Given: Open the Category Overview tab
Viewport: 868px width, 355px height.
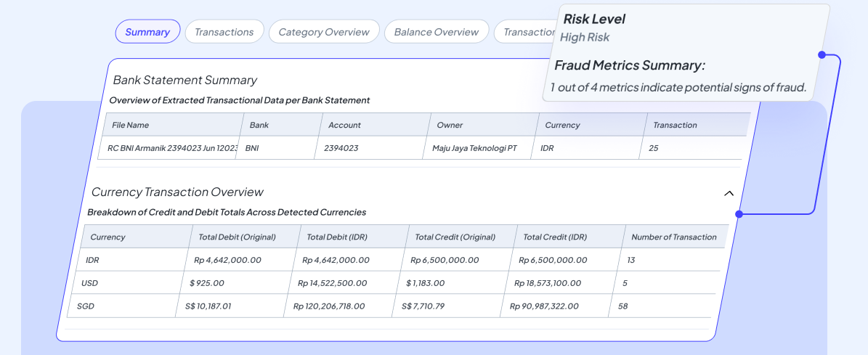Looking at the screenshot, I should (324, 31).
